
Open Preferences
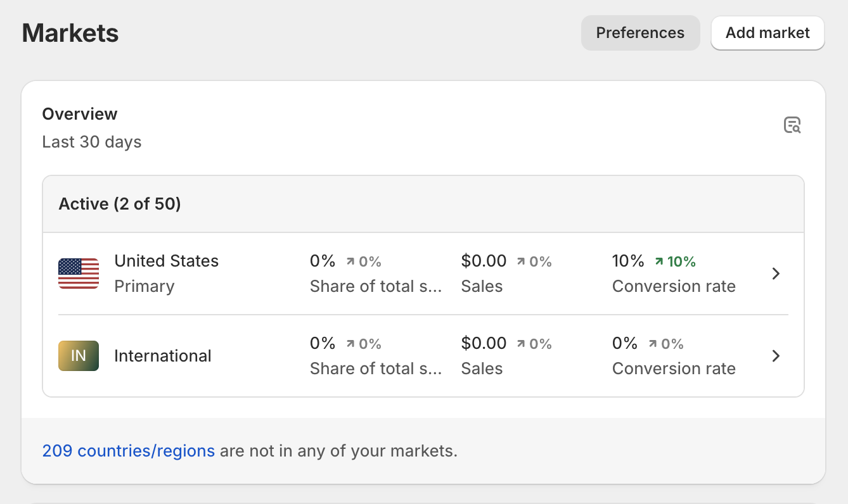pyautogui.click(x=640, y=33)
